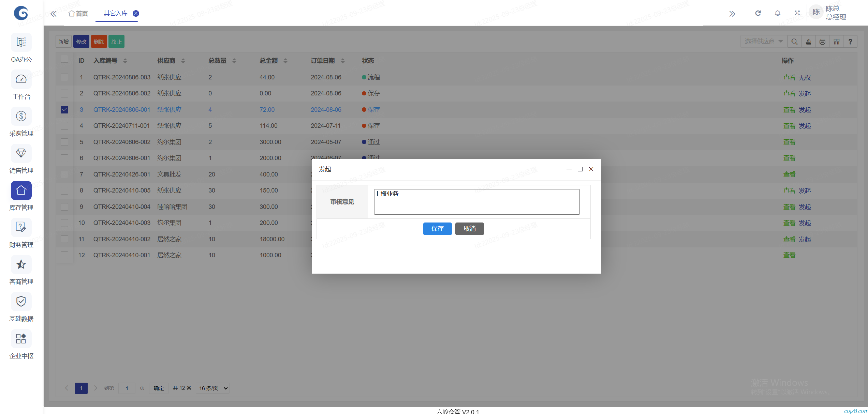Select the 销售管理 diamond icon
Viewport: 868px width, 414px height.
[x=21, y=153]
